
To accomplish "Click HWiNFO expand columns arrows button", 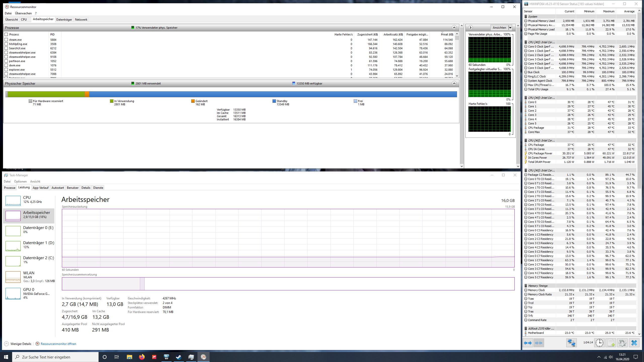I will pyautogui.click(x=528, y=343).
